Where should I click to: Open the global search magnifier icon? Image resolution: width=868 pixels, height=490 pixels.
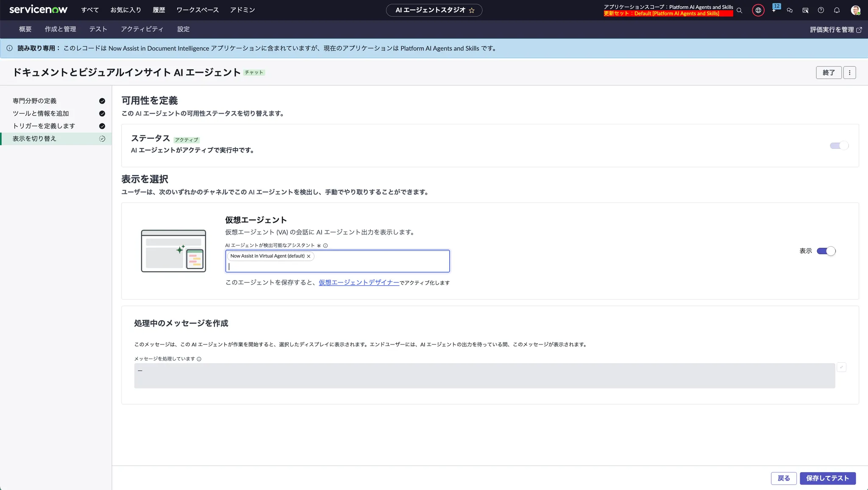pos(739,10)
